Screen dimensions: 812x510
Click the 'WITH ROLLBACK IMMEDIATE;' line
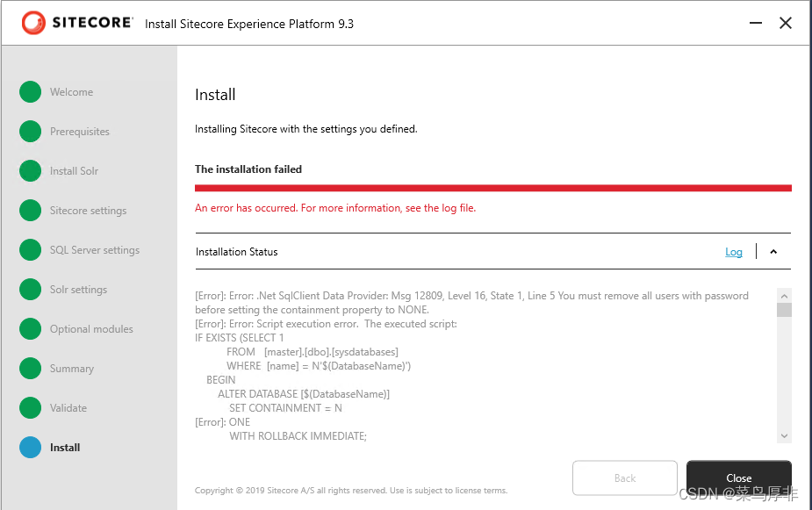[298, 436]
